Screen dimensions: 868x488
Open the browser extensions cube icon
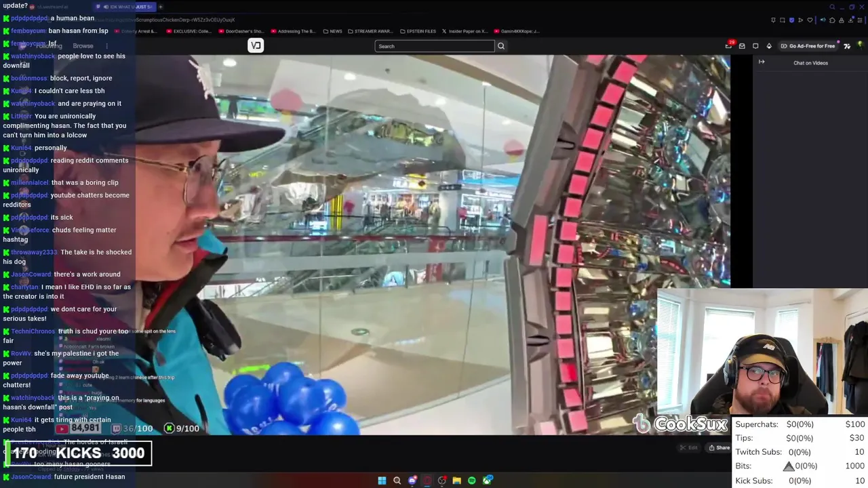(832, 20)
